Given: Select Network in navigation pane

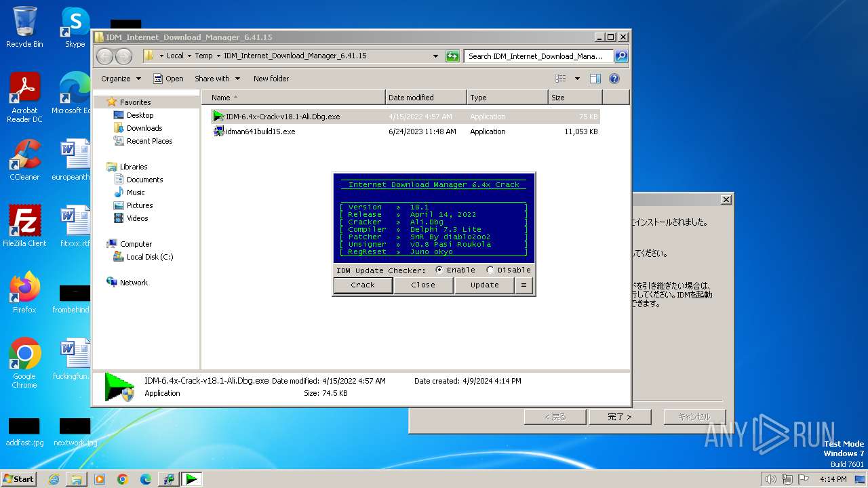Looking at the screenshot, I should click(134, 283).
